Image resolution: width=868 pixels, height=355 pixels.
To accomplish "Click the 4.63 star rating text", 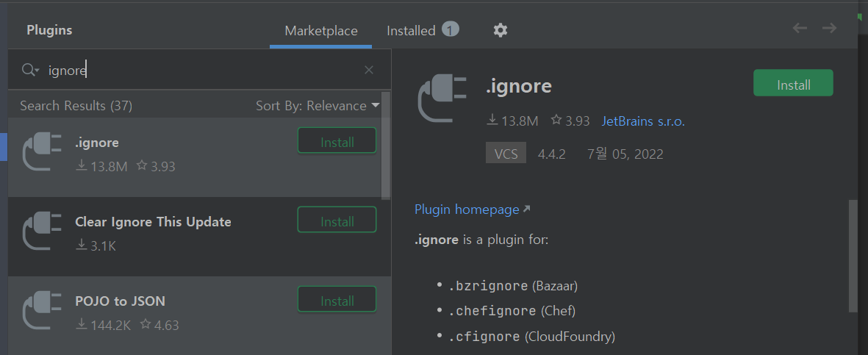I will pyautogui.click(x=167, y=325).
